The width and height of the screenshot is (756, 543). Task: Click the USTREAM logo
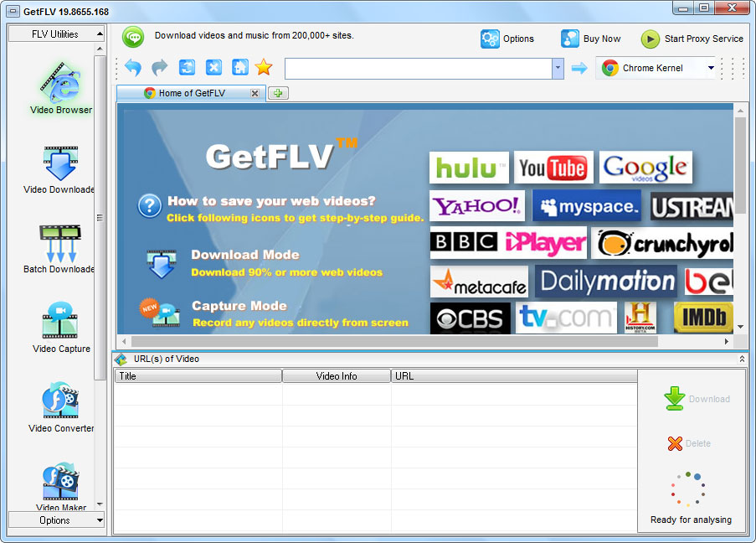click(x=692, y=208)
